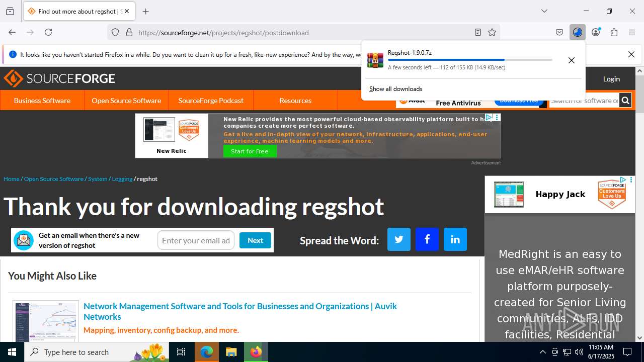This screenshot has height=362, width=644.
Task: Click the search for software field
Action: click(x=584, y=101)
